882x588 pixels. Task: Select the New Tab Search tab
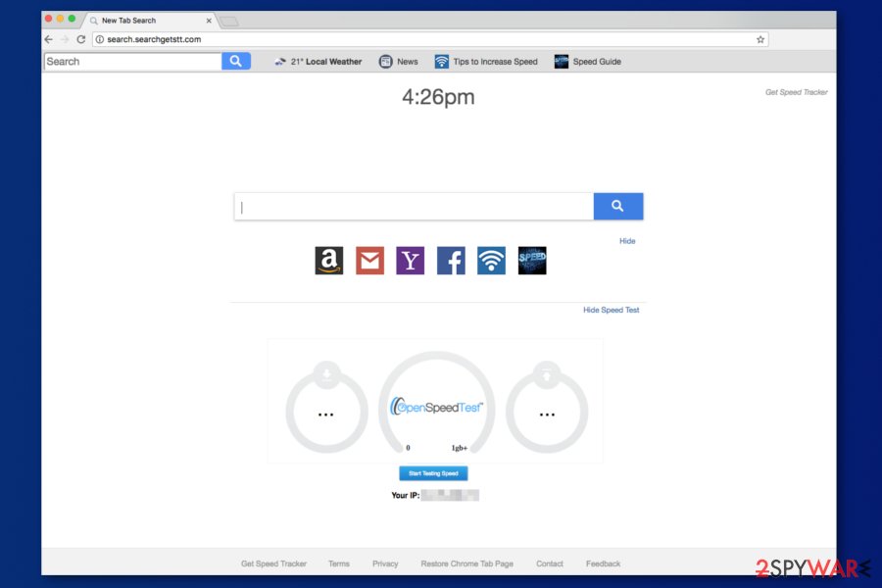(x=150, y=21)
